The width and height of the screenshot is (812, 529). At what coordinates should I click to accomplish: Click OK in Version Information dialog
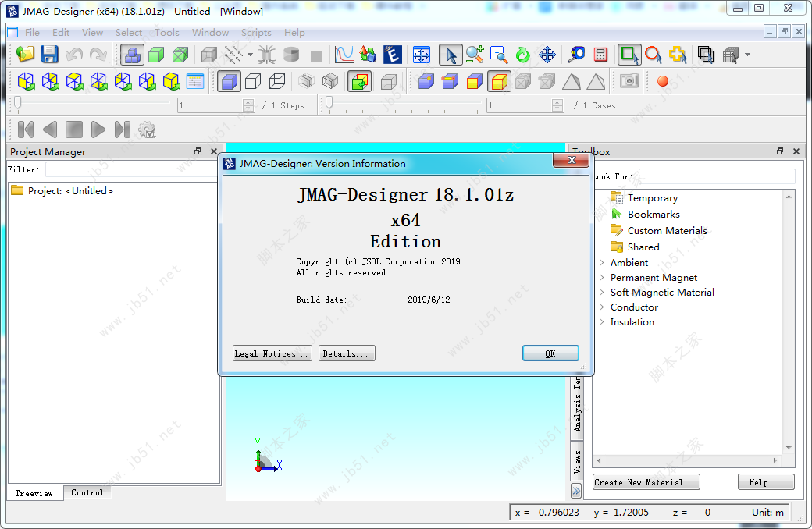[550, 353]
